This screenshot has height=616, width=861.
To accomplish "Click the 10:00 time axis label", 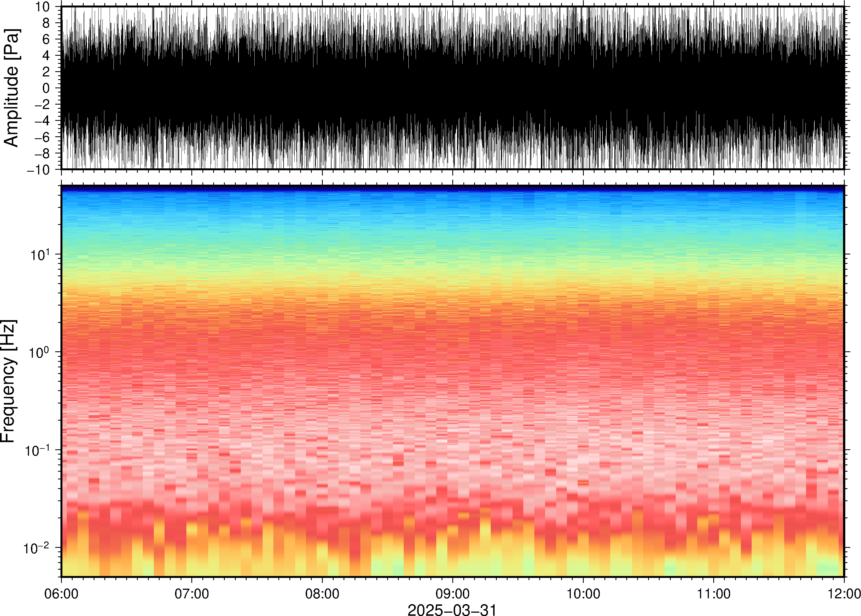I will point(583,594).
